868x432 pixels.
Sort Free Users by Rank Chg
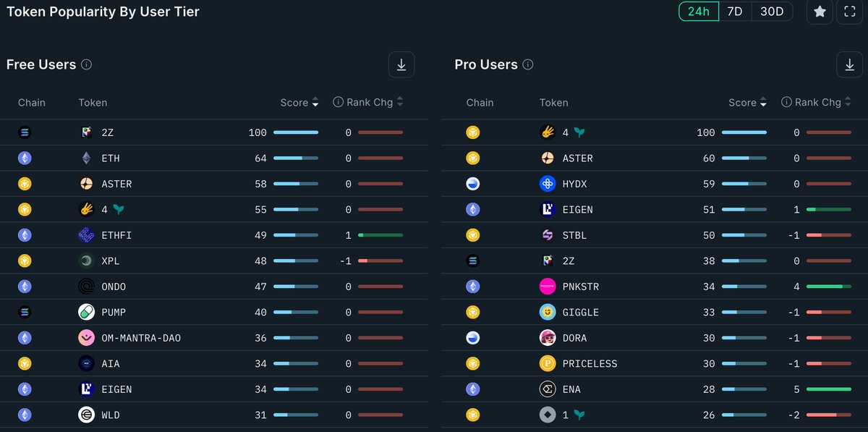(x=369, y=103)
